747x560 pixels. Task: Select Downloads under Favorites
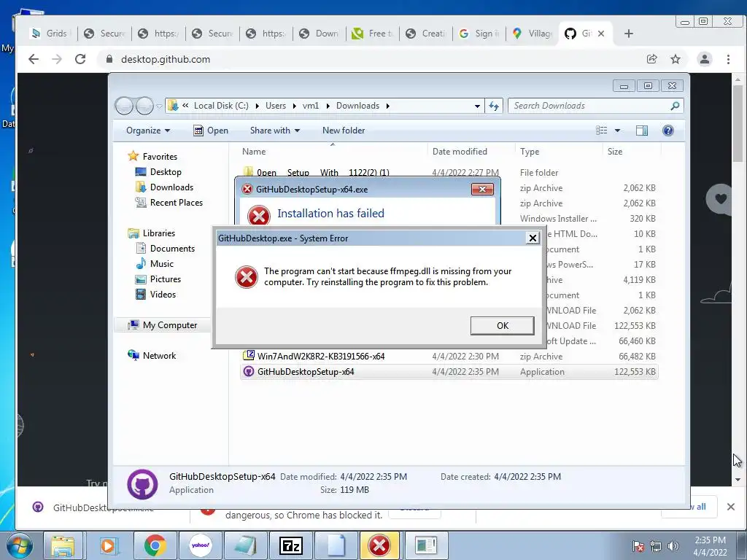[x=164, y=187]
